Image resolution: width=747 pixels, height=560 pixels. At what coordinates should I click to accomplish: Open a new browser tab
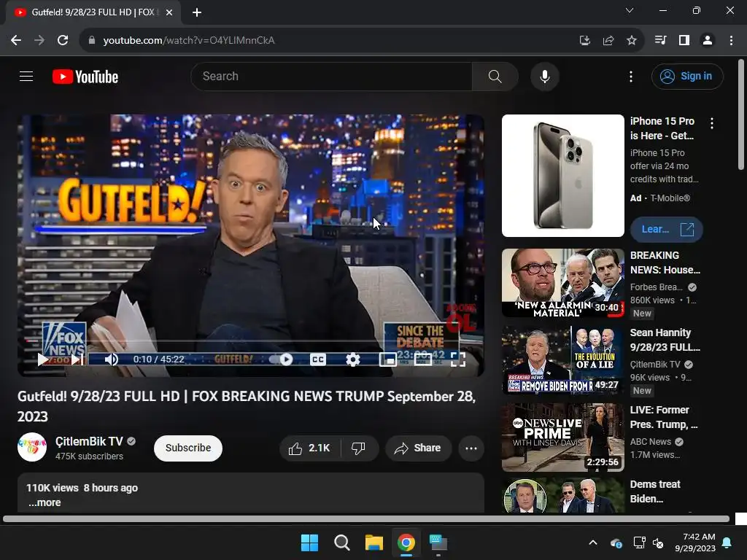[x=197, y=12]
